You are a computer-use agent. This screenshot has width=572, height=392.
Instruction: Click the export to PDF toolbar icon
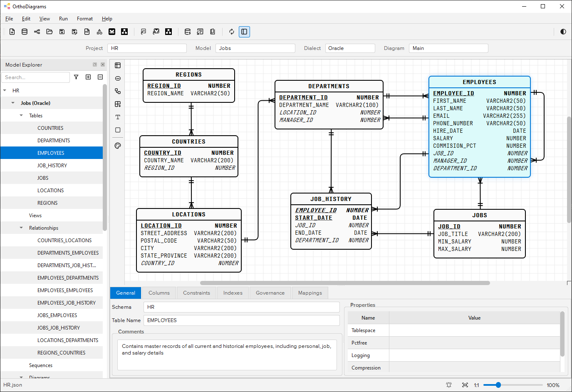tap(87, 32)
